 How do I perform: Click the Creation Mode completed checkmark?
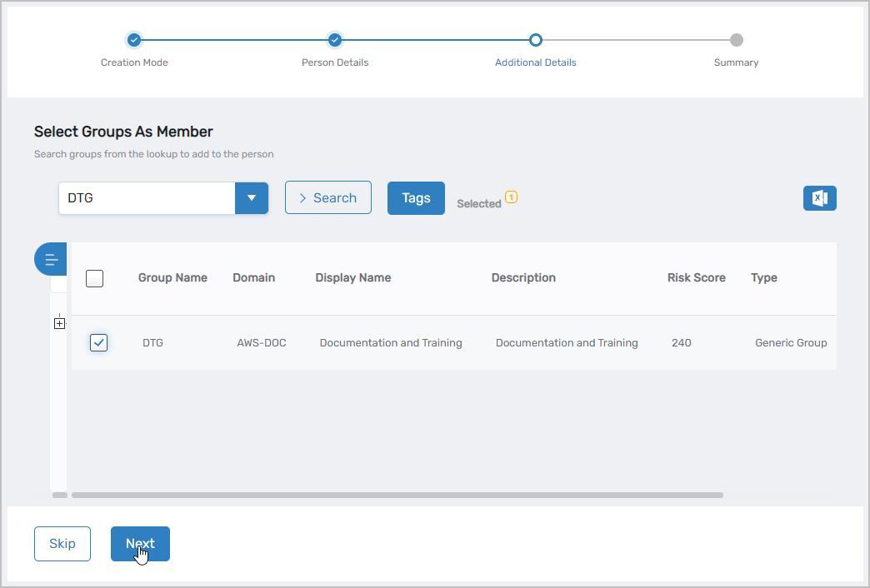tap(134, 39)
